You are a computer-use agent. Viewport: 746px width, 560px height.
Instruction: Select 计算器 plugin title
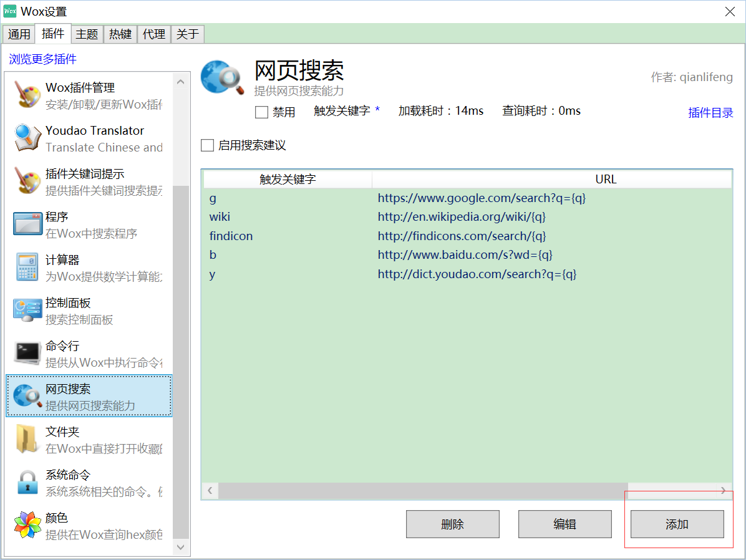62,260
